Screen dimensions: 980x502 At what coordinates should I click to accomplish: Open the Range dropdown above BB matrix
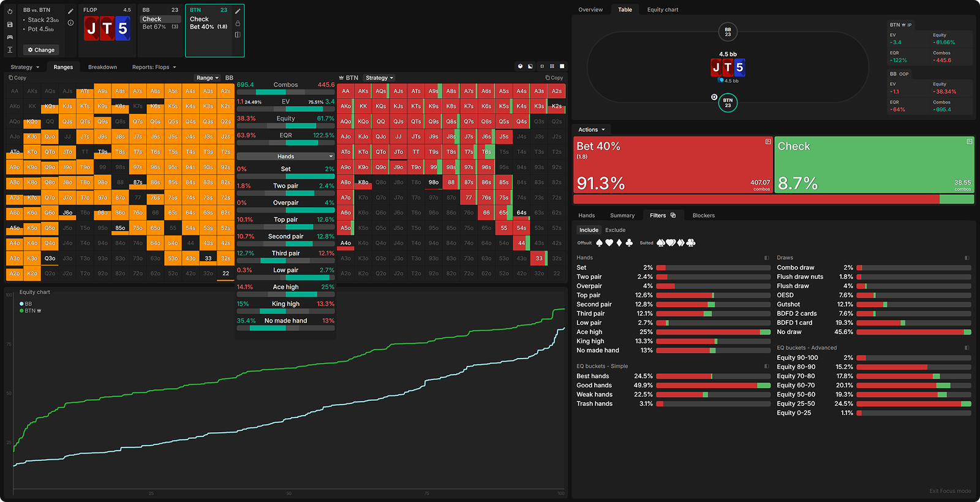point(208,78)
